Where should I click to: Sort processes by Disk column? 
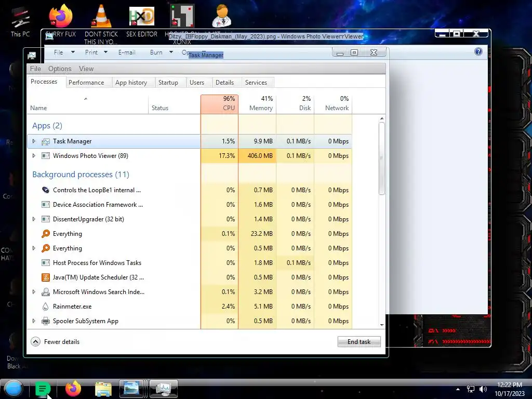pos(296,104)
